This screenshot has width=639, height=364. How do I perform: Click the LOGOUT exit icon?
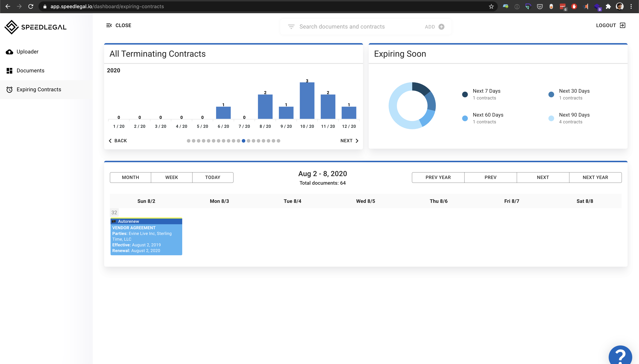(622, 25)
